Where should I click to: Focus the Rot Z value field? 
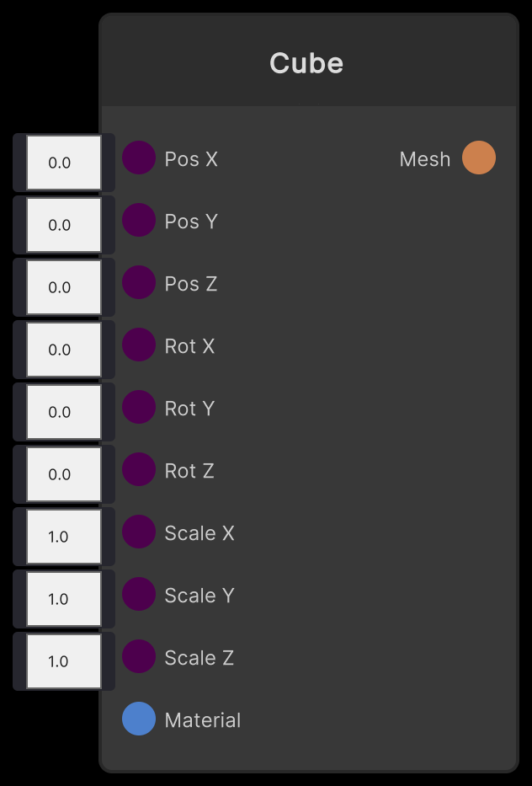tap(63, 474)
